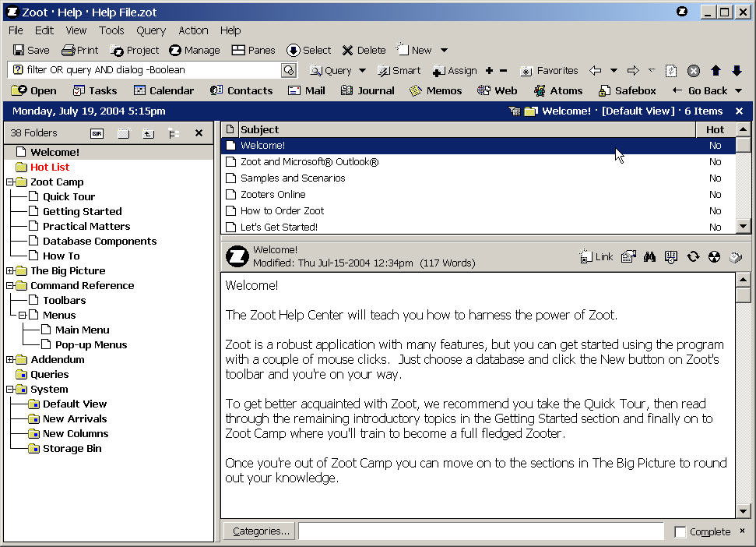Click the Save toolbar button

pyautogui.click(x=31, y=50)
